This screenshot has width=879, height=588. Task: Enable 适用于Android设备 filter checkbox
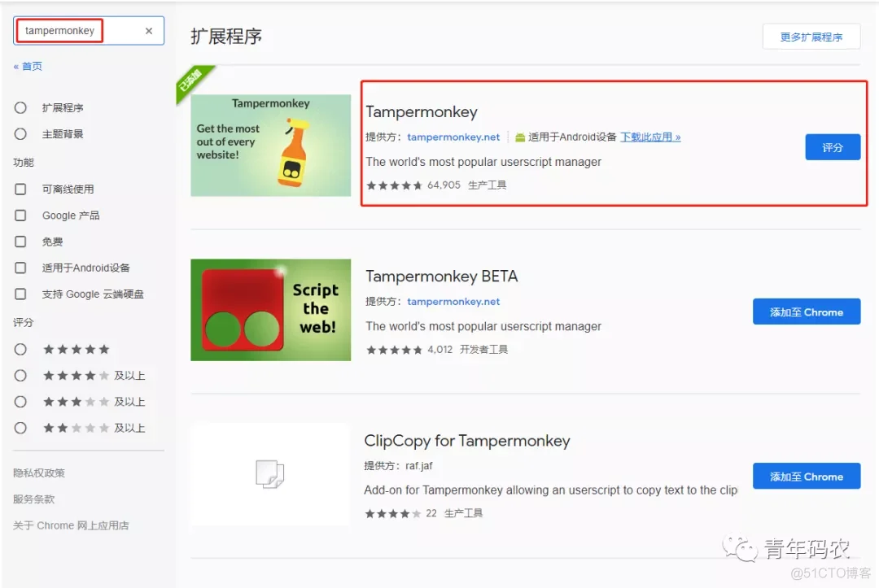20,268
